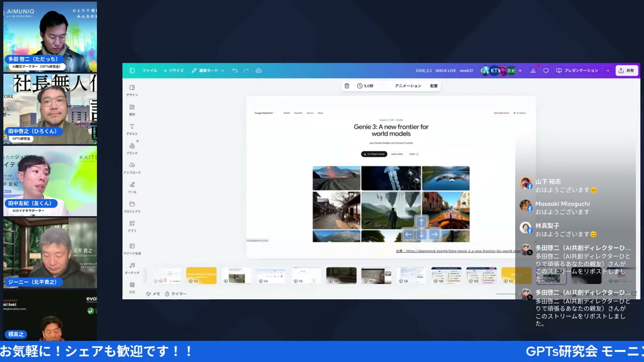The width and height of the screenshot is (644, 362).
Task: Toggle the left sidebar panel icon
Action: click(x=132, y=71)
